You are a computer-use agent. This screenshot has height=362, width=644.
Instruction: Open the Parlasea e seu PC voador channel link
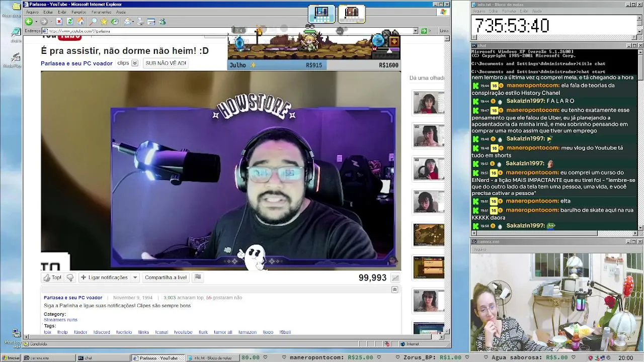click(x=76, y=63)
